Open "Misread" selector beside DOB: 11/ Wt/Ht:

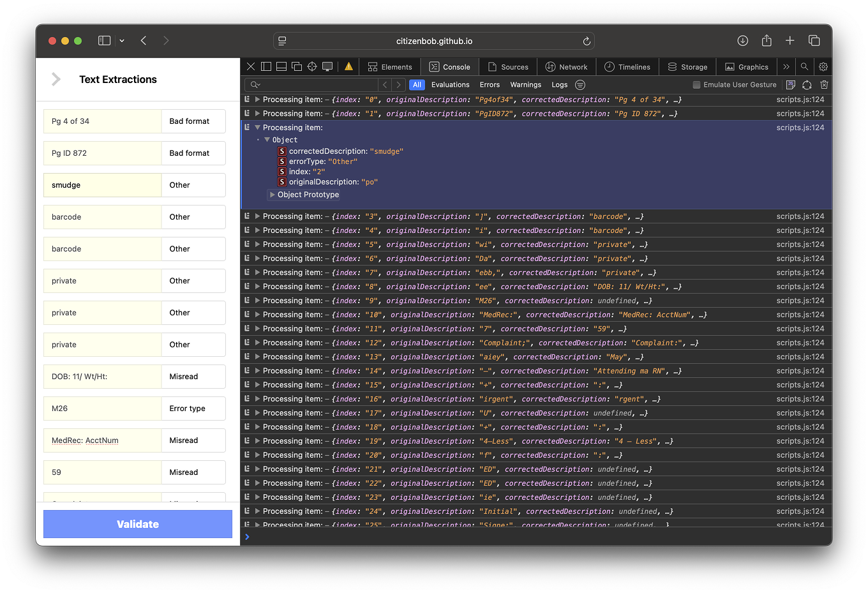(193, 377)
